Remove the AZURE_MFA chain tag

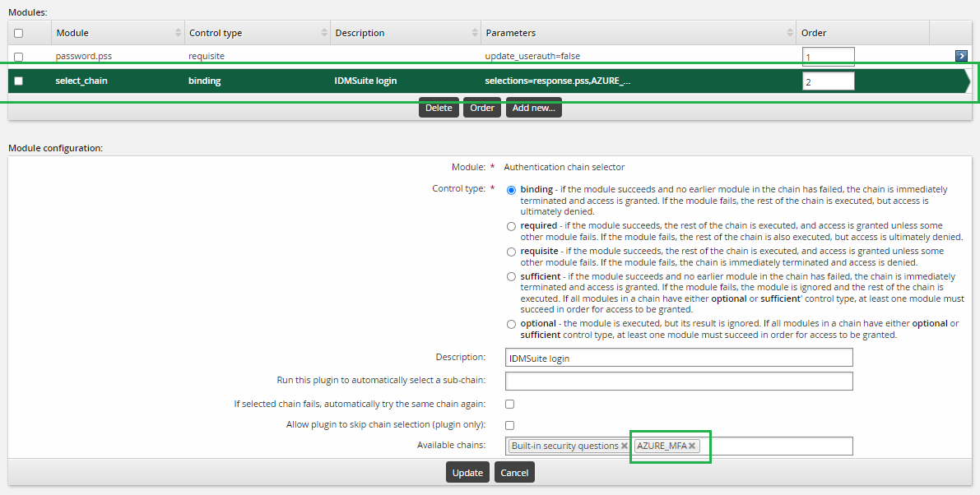693,446
